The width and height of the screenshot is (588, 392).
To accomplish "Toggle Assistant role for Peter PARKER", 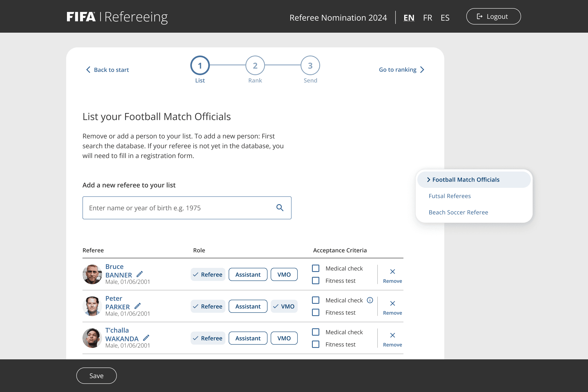I will pos(248,306).
